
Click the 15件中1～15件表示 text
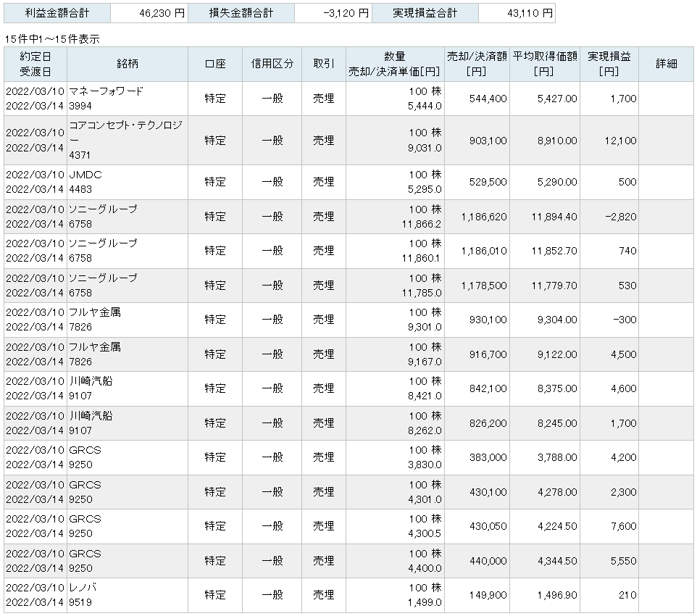[x=52, y=39]
